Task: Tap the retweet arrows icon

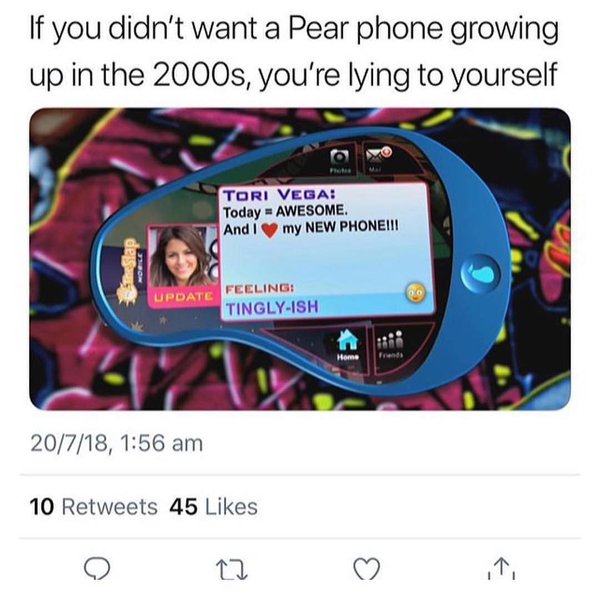Action: [x=232, y=569]
